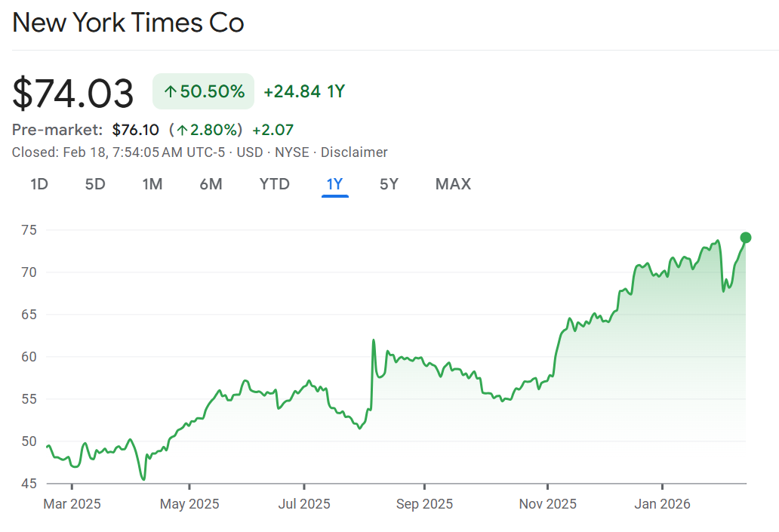Click the Nov 2025 x-axis label

[548, 504]
